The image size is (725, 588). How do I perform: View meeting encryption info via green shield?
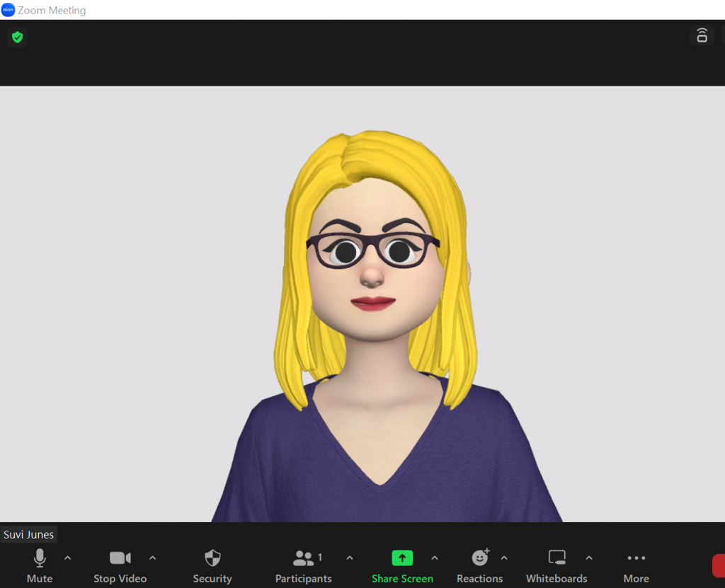coord(17,37)
